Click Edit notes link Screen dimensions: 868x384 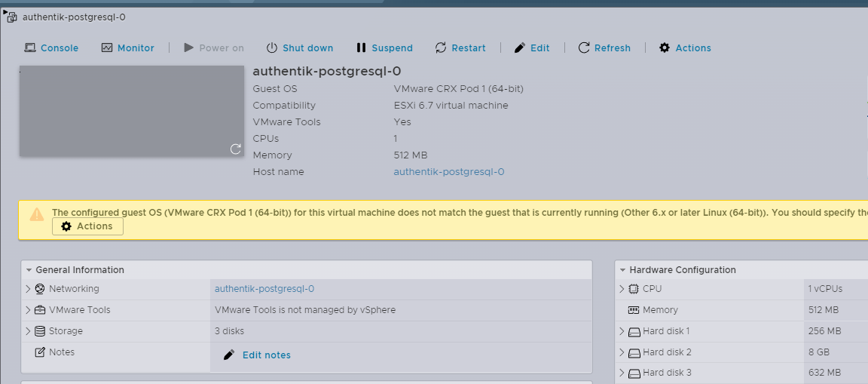pos(266,355)
